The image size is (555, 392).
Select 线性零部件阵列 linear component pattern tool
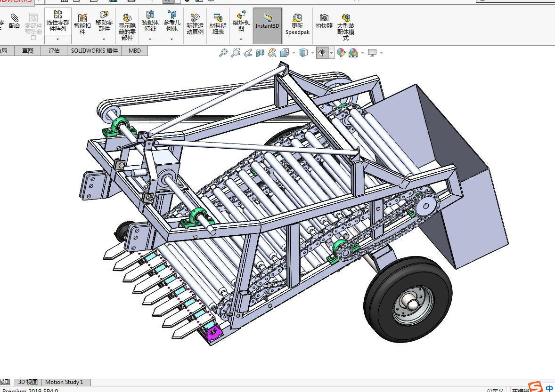[57, 21]
